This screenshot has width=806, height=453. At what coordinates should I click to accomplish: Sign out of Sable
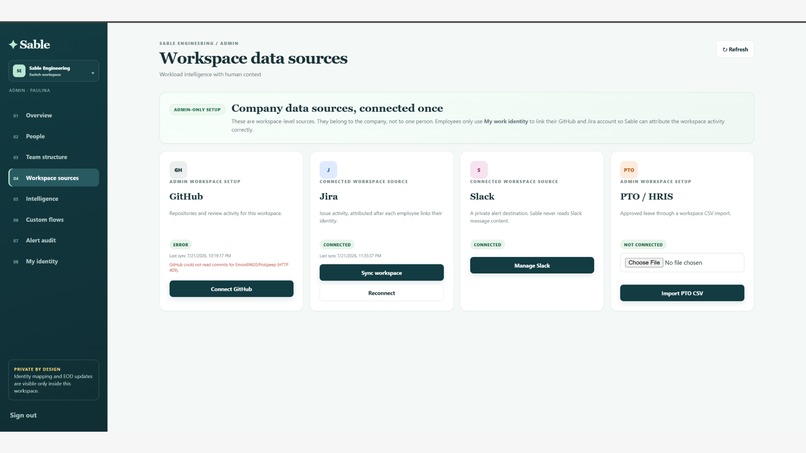click(23, 415)
